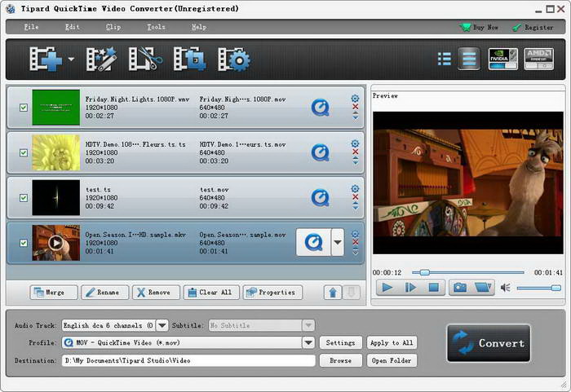Uncheck the Friday.Night.Lights.1080P.wmv checkbox
This screenshot has width=571, height=392.
(23, 106)
